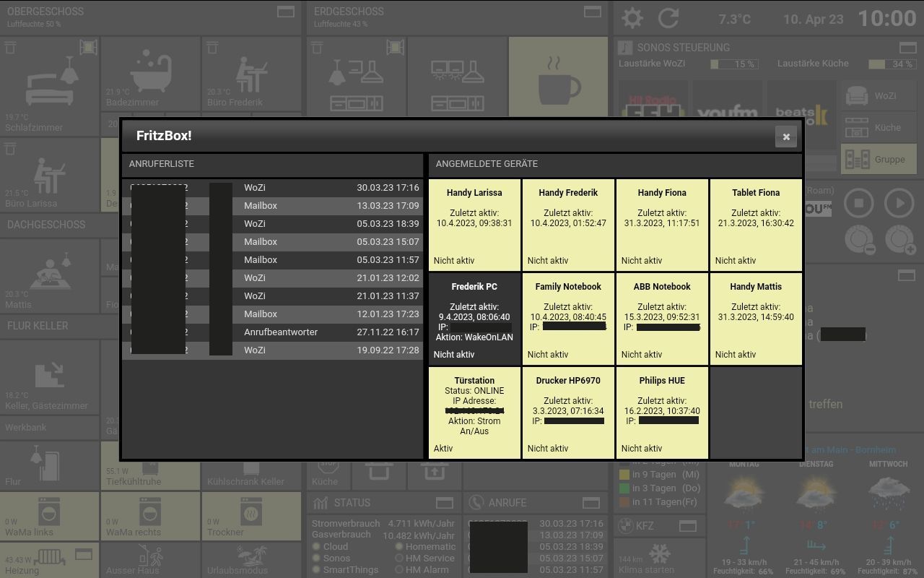Expand the Anrufe panel window icon
The image size is (924, 578).
[x=591, y=503]
